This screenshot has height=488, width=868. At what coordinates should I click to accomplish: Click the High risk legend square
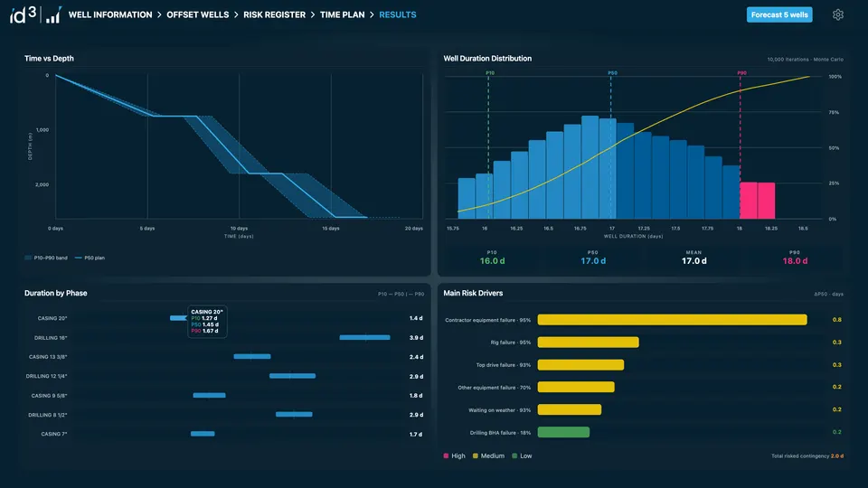pos(446,455)
